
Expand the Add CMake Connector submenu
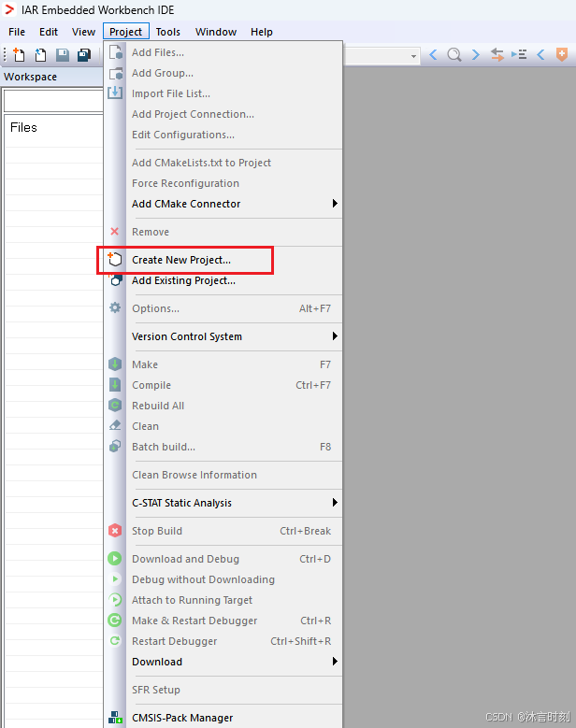click(335, 204)
